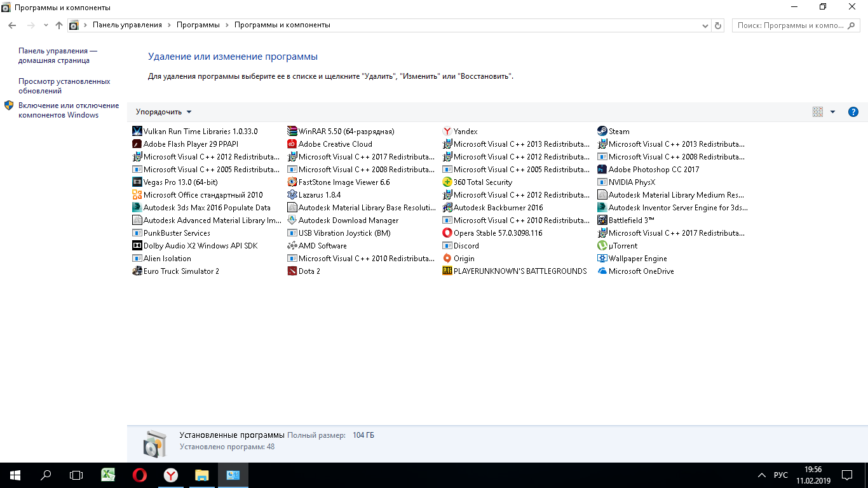The width and height of the screenshot is (868, 488).
Task: Open the Упорядочить dropdown menu
Action: [x=163, y=112]
